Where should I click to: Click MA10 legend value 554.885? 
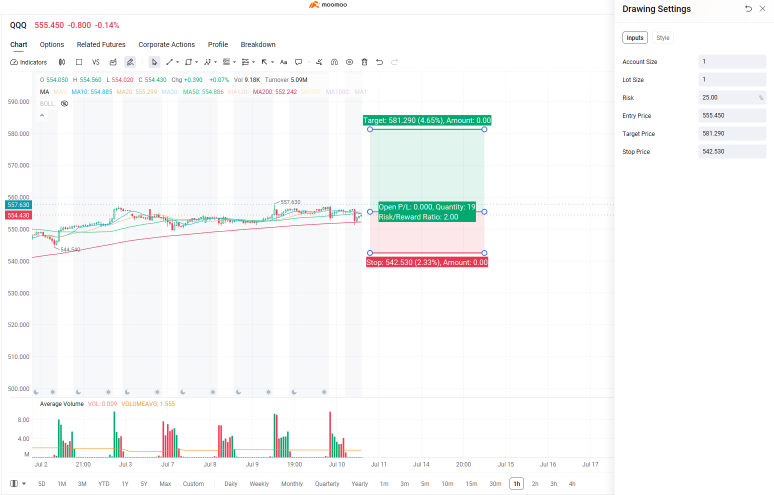tap(92, 92)
